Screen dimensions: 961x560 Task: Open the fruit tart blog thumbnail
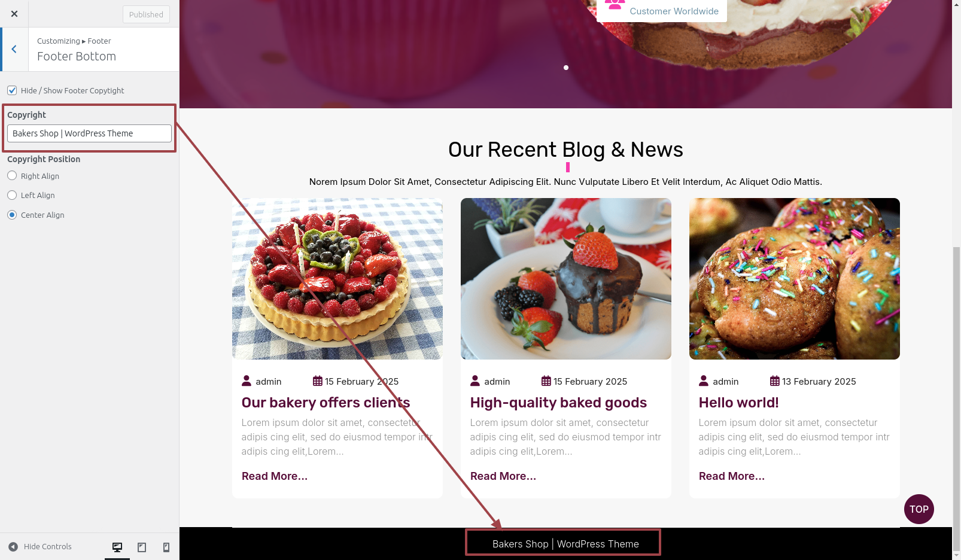point(337,279)
